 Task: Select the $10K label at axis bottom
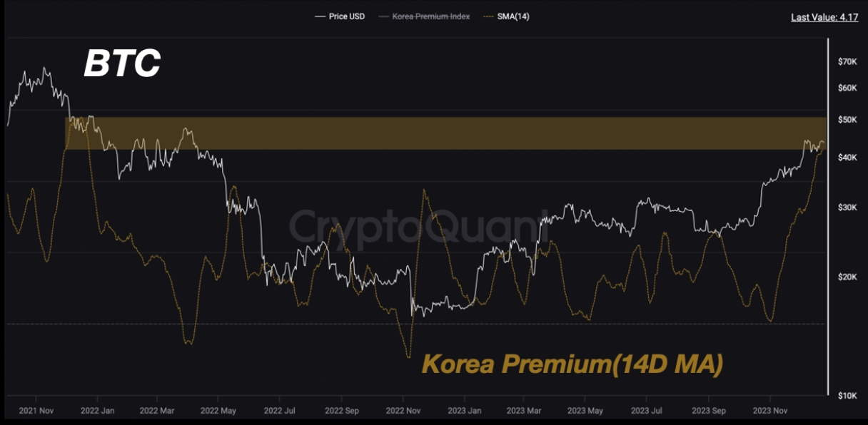pos(847,396)
